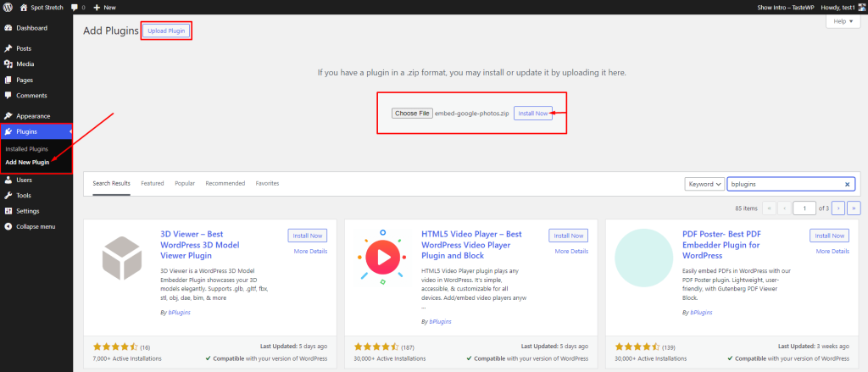Install the 3D Viewer plugin
Screen dimensions: 868x372
307,236
